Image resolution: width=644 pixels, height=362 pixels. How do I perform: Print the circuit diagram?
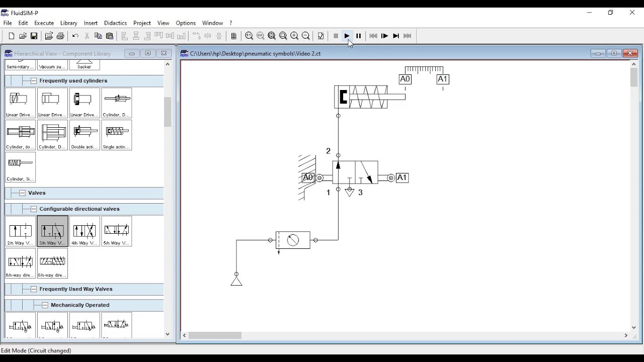[x=60, y=36]
